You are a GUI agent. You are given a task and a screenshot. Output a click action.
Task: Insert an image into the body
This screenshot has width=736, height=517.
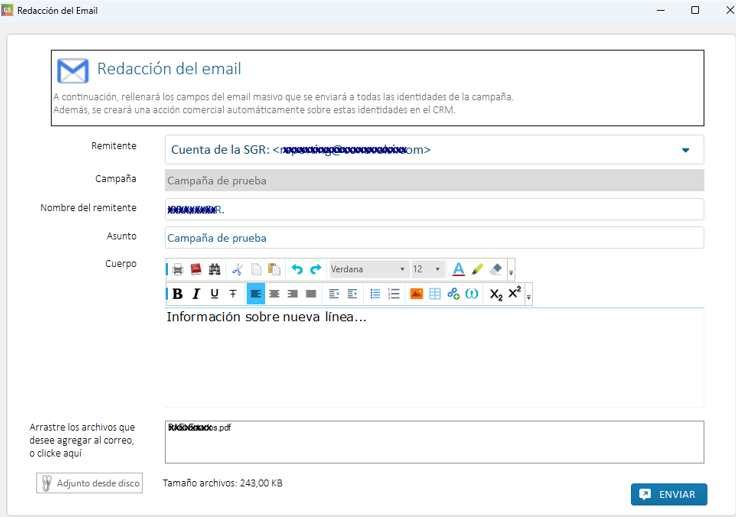click(x=417, y=294)
